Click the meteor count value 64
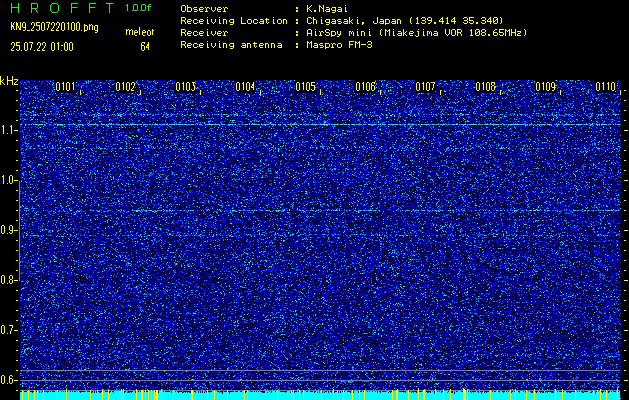The height and width of the screenshot is (400, 629). click(x=145, y=47)
